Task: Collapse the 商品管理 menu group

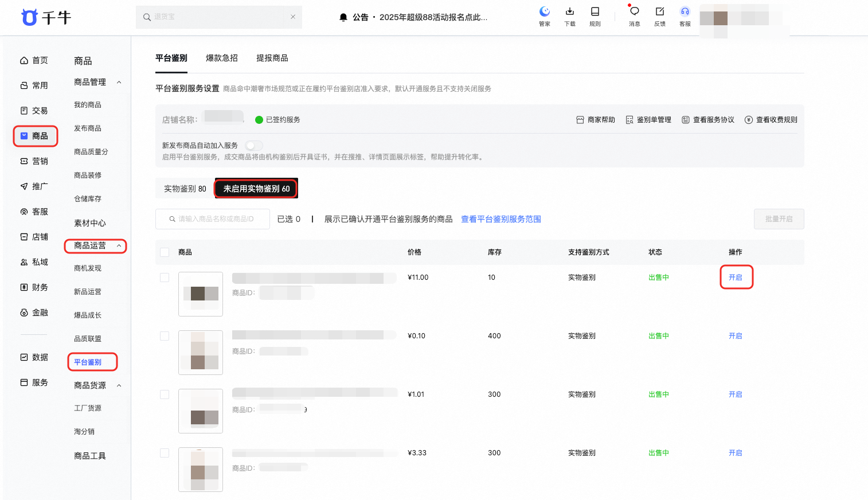Action: pos(119,82)
